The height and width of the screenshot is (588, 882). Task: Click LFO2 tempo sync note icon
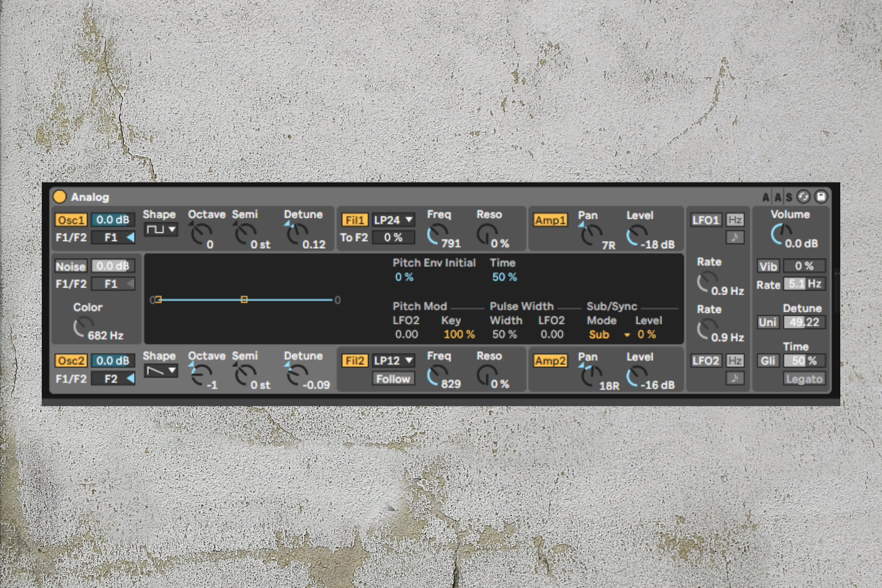pyautogui.click(x=734, y=378)
